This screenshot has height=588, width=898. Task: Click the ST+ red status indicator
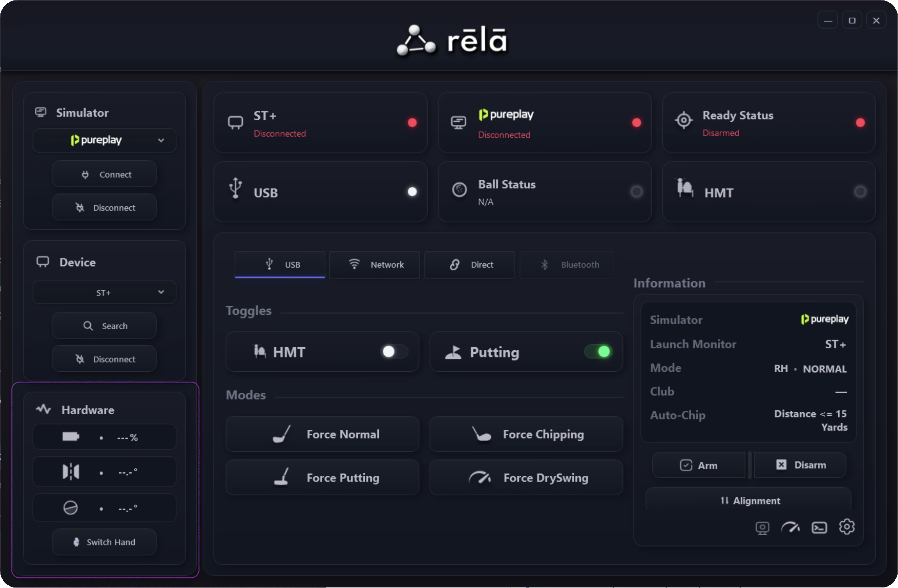coord(412,122)
